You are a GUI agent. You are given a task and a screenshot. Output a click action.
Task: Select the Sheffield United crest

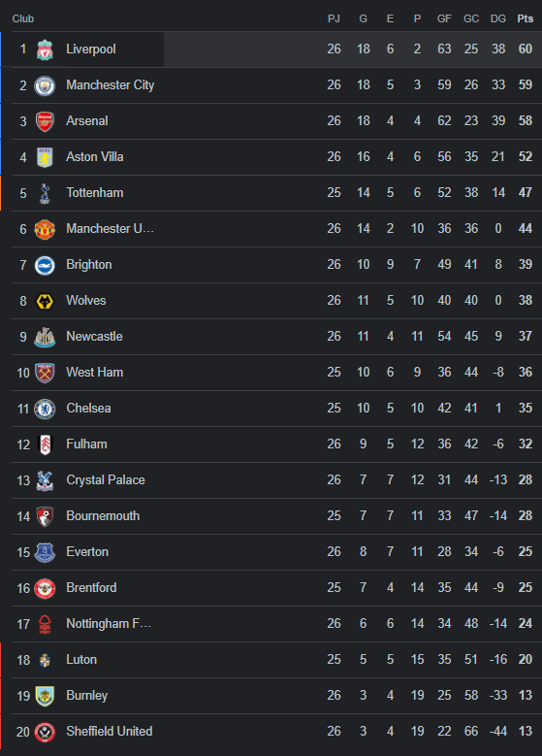click(45, 733)
